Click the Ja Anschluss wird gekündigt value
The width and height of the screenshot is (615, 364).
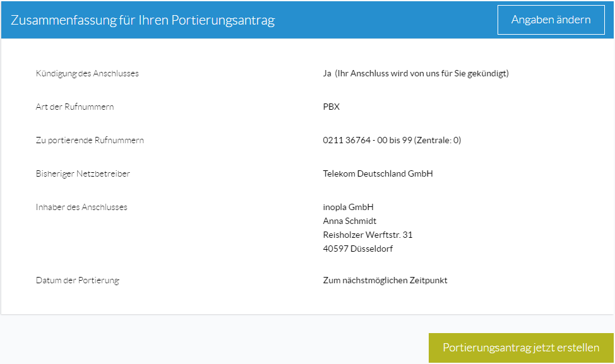415,74
